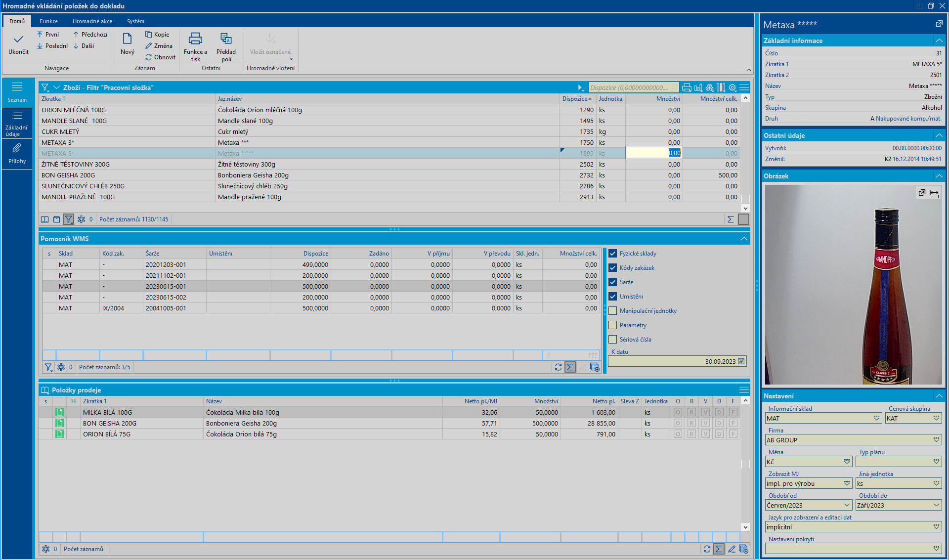Open the Informační sklad dropdown
Image resolution: width=949 pixels, height=560 pixels.
coord(876,418)
